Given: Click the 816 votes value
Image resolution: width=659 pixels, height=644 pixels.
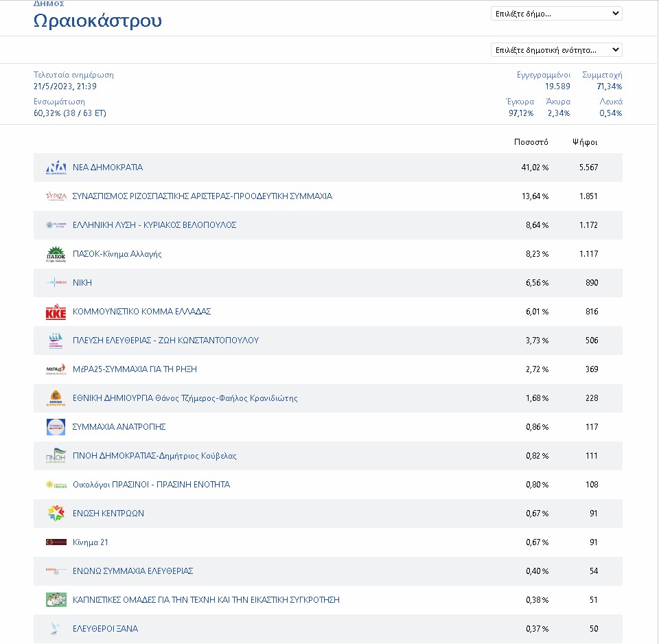Looking at the screenshot, I should click(x=592, y=312).
